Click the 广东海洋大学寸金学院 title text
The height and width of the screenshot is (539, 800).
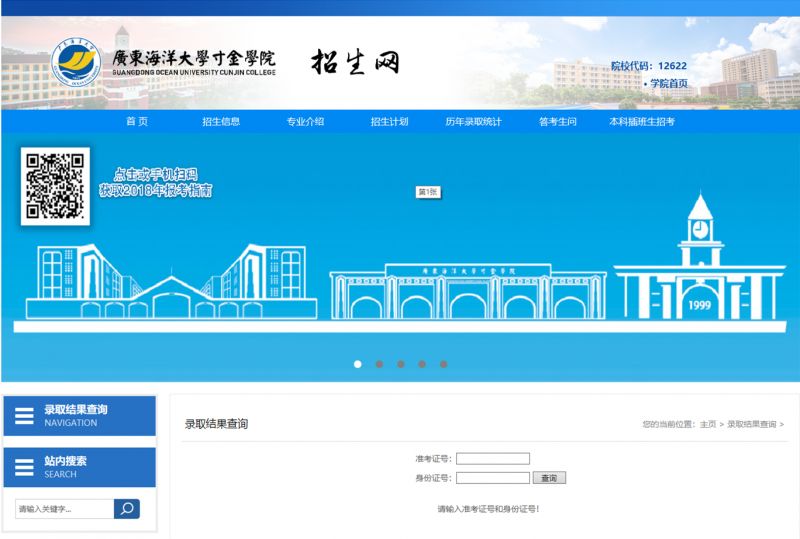(193, 58)
